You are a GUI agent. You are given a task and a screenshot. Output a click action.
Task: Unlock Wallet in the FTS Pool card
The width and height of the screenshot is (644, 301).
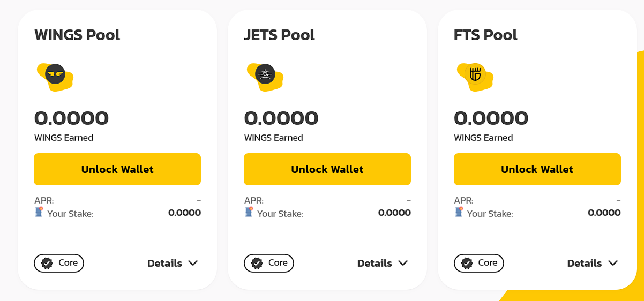537,169
